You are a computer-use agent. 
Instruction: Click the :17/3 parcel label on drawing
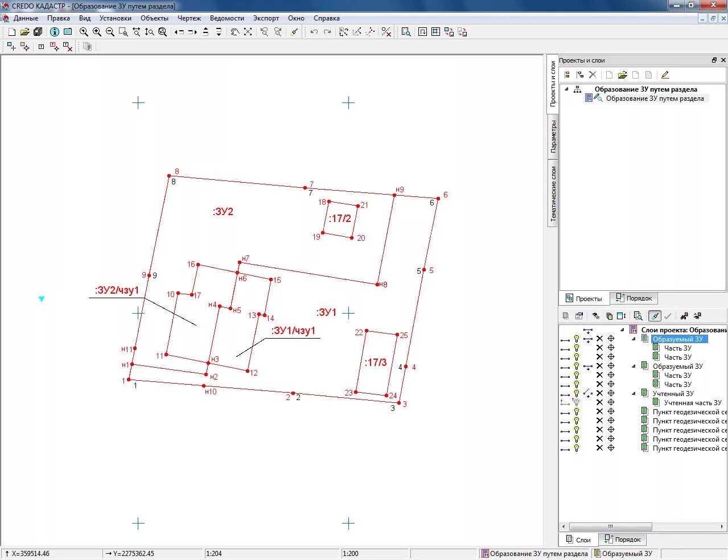click(x=376, y=362)
